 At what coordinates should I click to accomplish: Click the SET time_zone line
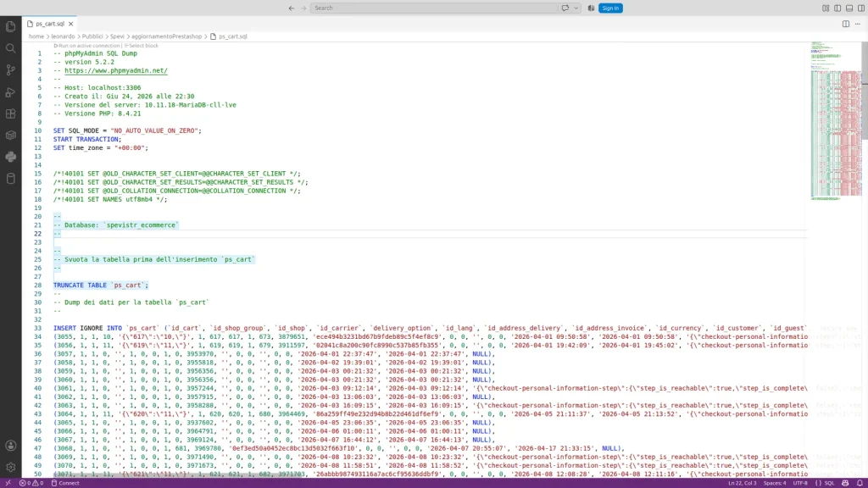click(x=101, y=148)
